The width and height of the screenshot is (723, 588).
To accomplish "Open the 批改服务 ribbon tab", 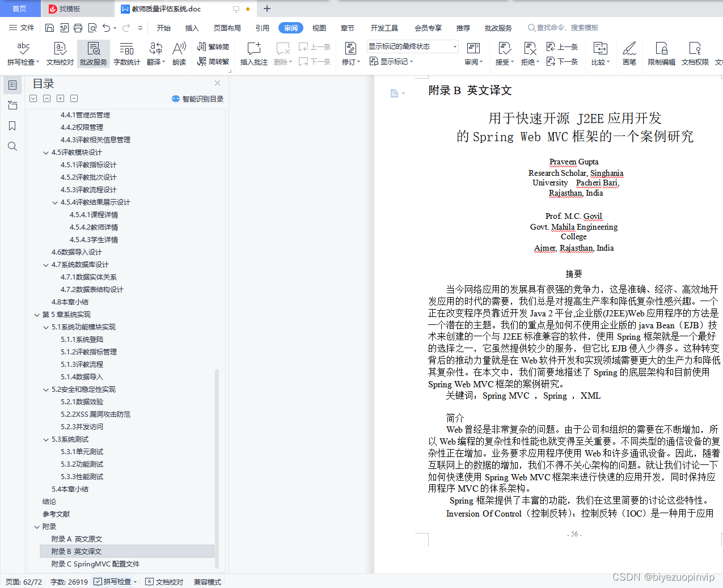I will (498, 28).
